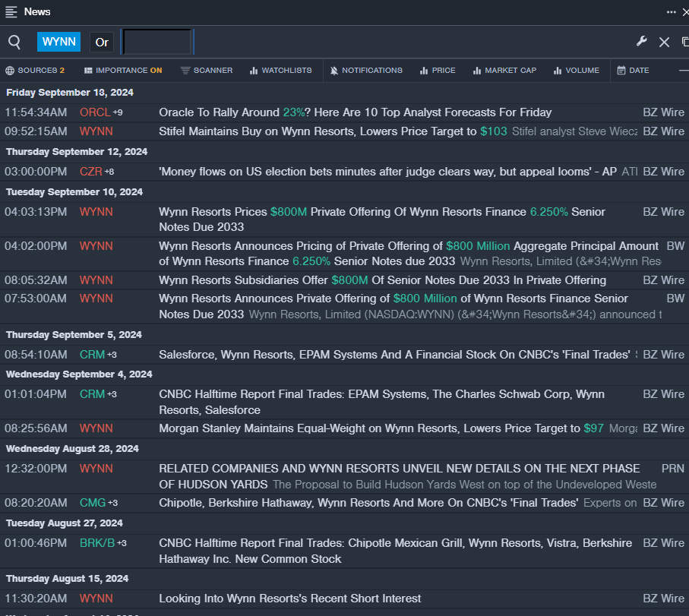Open the Looking Into Wynn Resorts's Short Interest headline
Viewport: 689px width, 616px height.
tap(290, 599)
